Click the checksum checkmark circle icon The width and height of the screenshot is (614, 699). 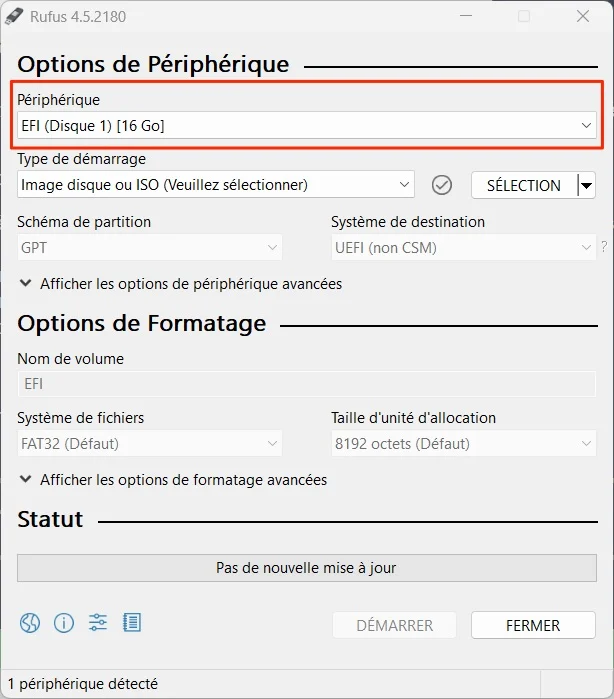pos(441,185)
